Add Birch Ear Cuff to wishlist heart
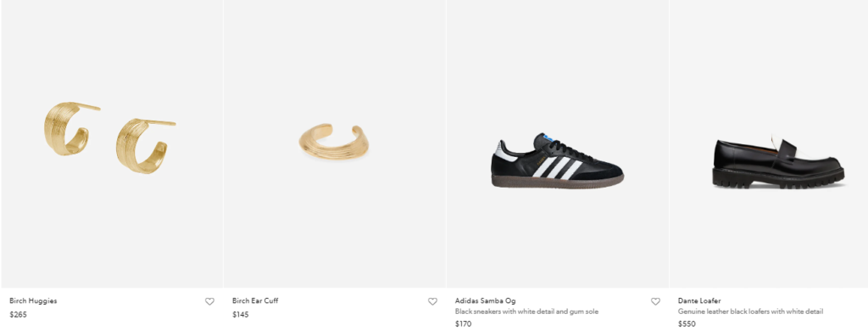The height and width of the screenshot is (331, 868). tap(432, 301)
